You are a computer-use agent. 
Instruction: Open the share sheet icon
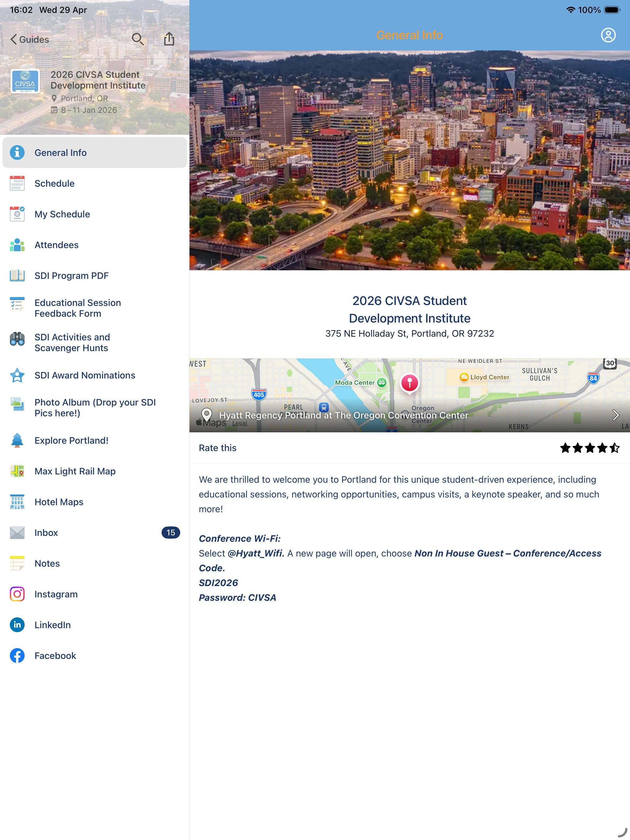169,39
